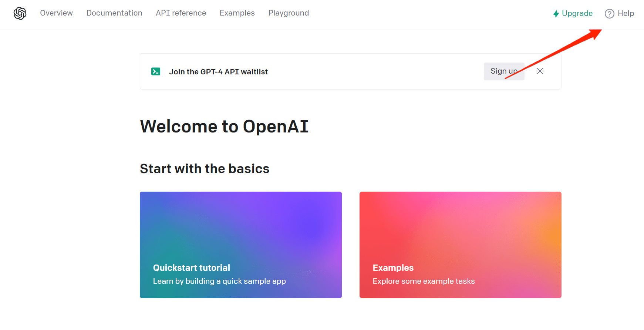Viewport: 644px width, 330px height.
Task: Open the Examples card with pink gradient
Action: (x=461, y=245)
